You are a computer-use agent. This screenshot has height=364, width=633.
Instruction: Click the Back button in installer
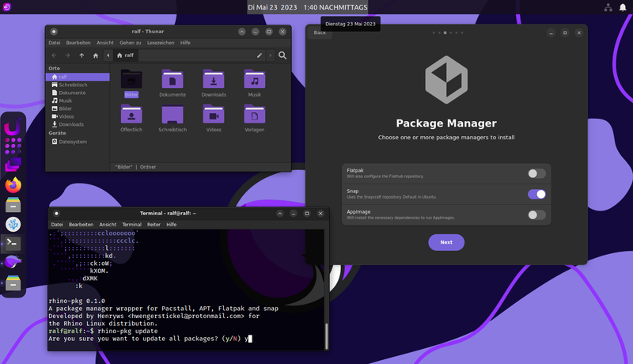pyautogui.click(x=320, y=32)
